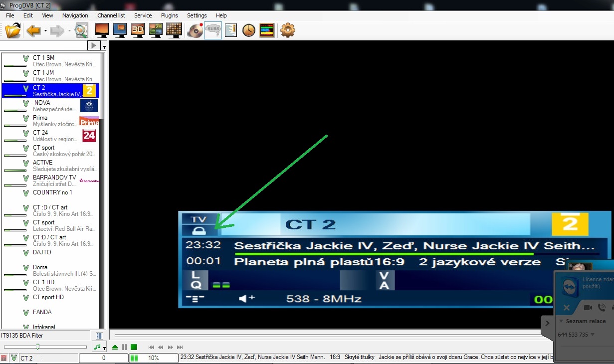The width and height of the screenshot is (614, 364).
Task: Click the green audio track music note
Action: point(97,347)
